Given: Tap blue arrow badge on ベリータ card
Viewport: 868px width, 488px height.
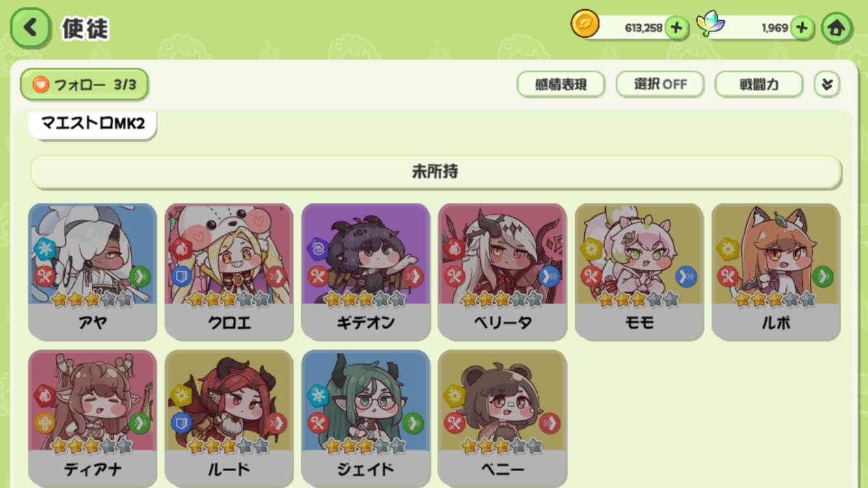Looking at the screenshot, I should [x=549, y=277].
